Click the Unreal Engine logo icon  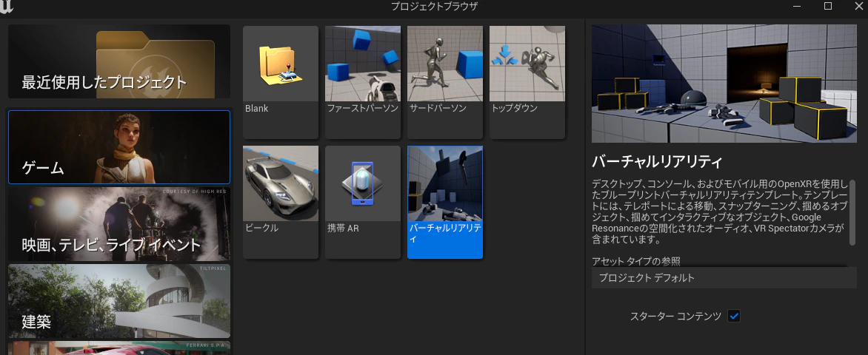7,6
